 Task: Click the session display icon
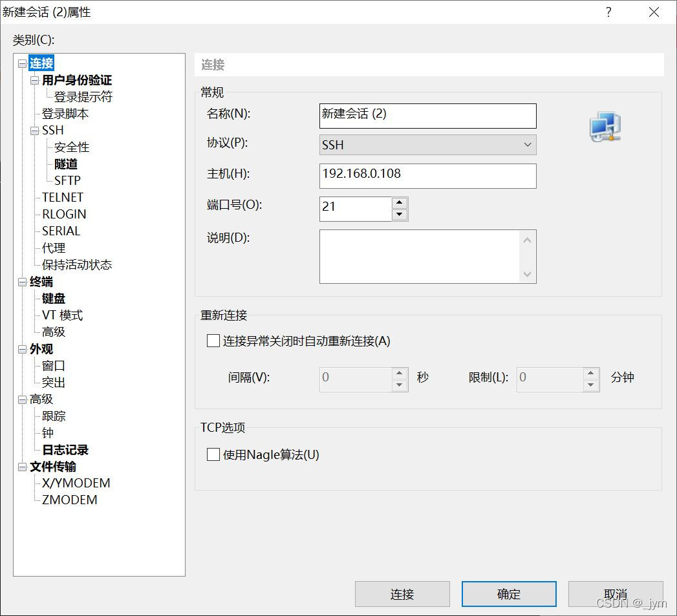click(x=605, y=127)
